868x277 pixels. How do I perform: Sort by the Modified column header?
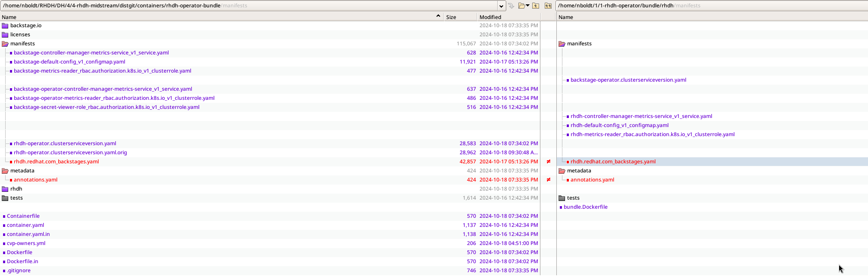pyautogui.click(x=490, y=17)
